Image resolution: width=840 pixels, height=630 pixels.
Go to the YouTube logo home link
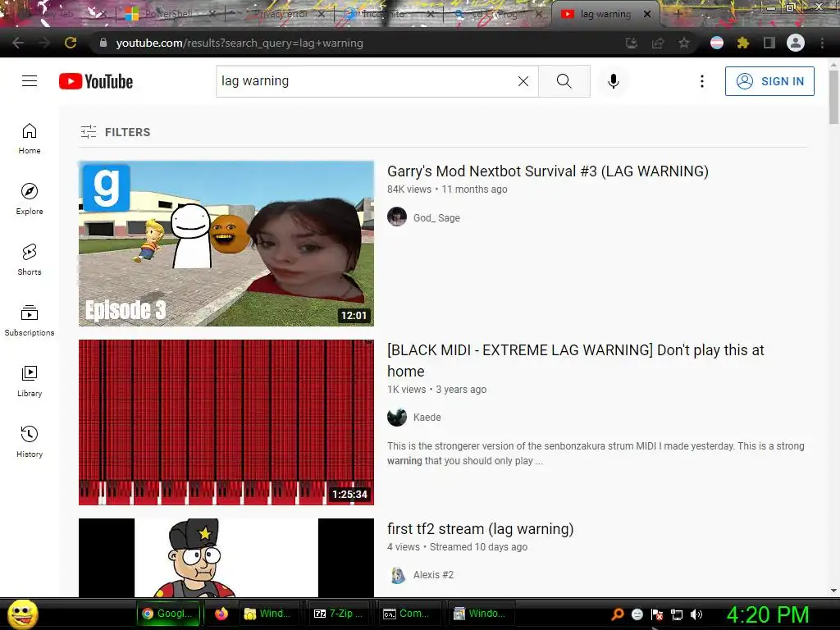tap(96, 81)
